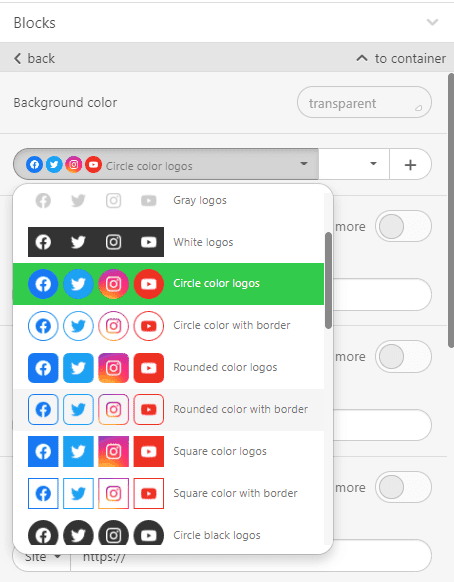Click the gray Instagram icon in Gray logos row
Image resolution: width=454 pixels, height=582 pixels.
[x=113, y=200]
